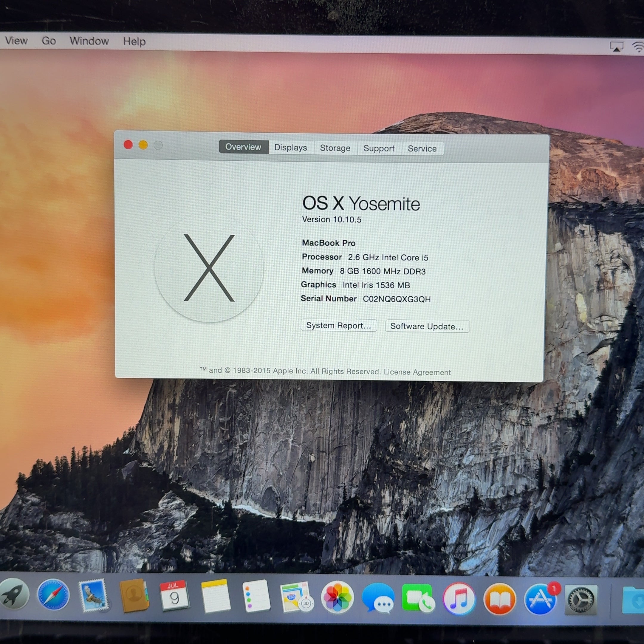Click the Version 10.10.5 text

tap(332, 219)
